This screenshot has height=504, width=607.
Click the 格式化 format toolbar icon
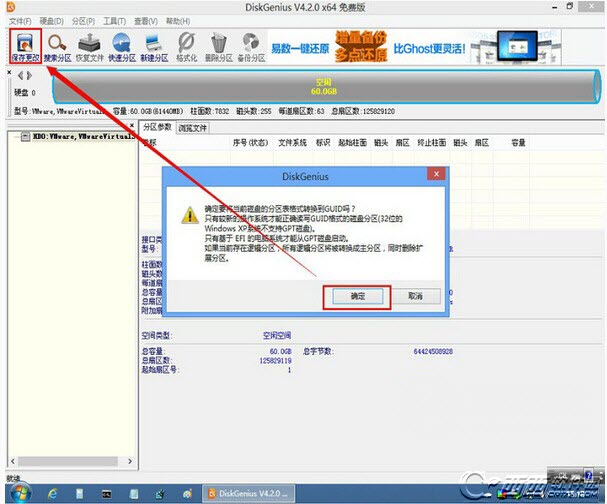(x=186, y=46)
